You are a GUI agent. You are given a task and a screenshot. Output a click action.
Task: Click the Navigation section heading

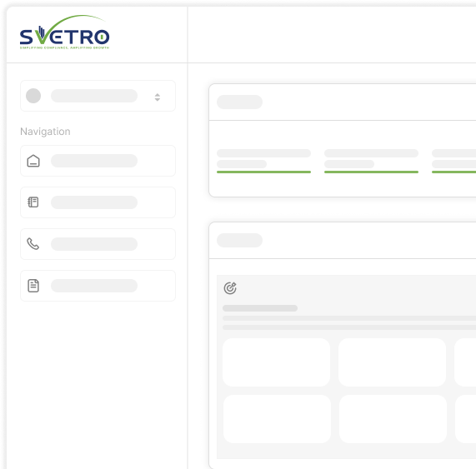(45, 132)
